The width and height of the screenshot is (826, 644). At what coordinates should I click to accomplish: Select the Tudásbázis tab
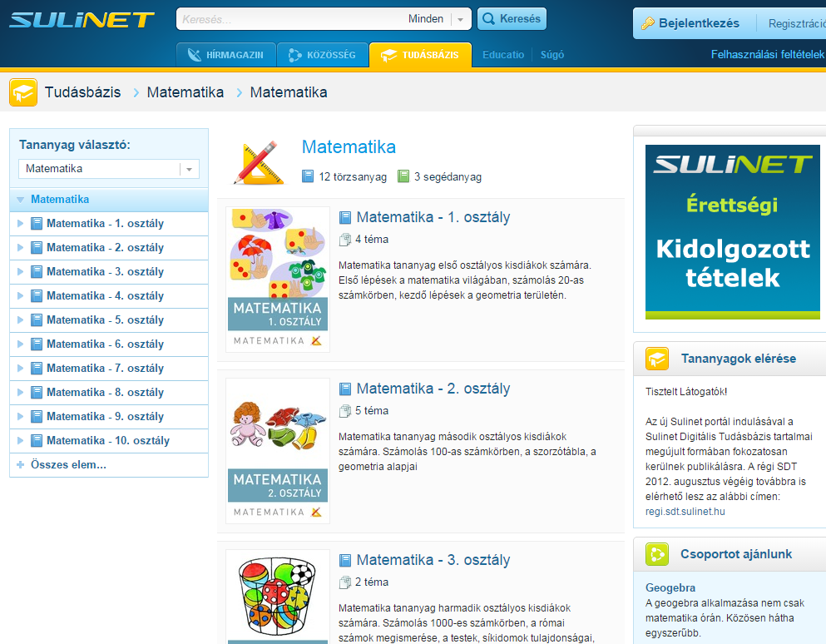pos(420,55)
